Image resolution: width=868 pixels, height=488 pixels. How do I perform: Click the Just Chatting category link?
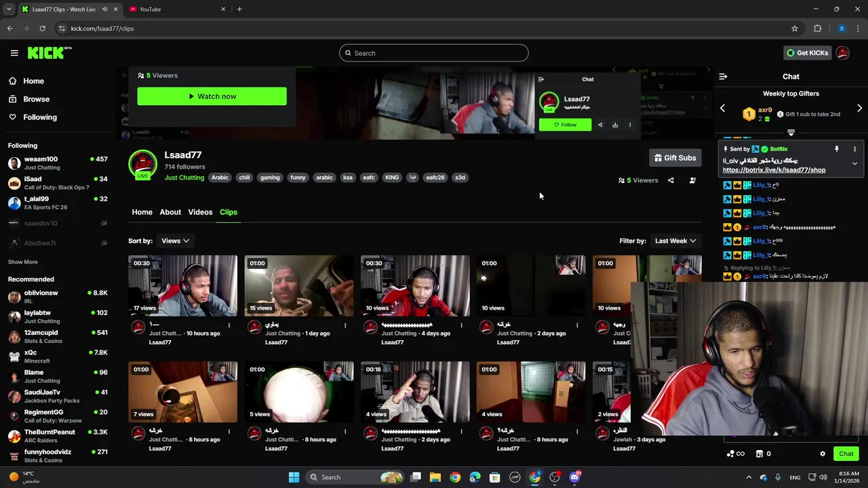(184, 178)
